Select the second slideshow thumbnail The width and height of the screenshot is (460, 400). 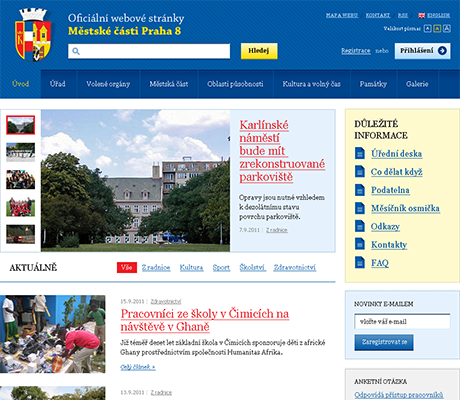point(20,152)
